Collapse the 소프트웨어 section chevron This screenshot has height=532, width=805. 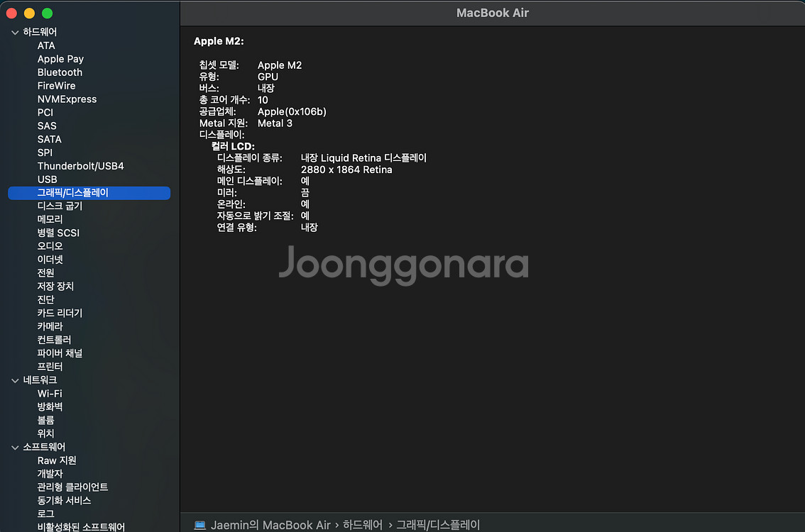(x=15, y=448)
